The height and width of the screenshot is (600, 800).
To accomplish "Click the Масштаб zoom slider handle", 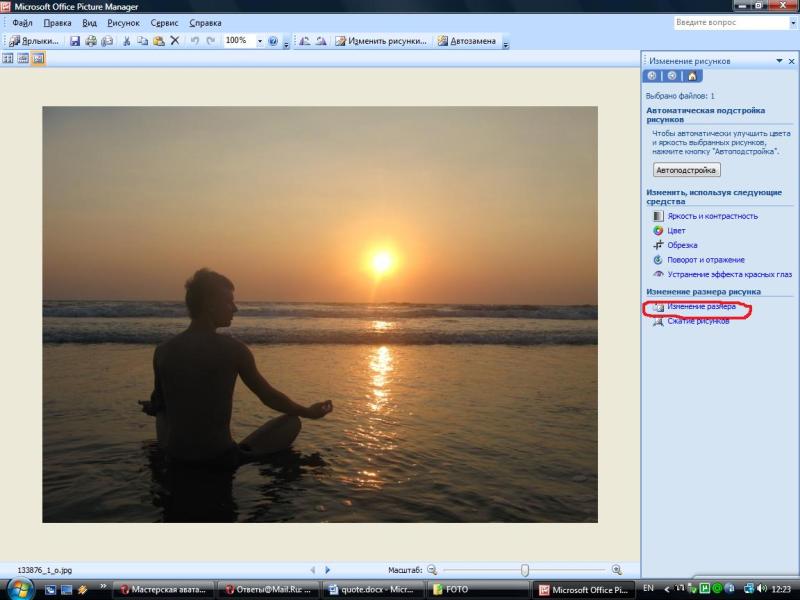I will point(525,570).
